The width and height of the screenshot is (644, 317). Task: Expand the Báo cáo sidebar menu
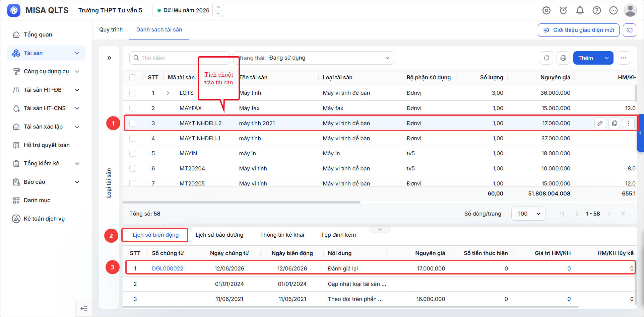pos(77,182)
